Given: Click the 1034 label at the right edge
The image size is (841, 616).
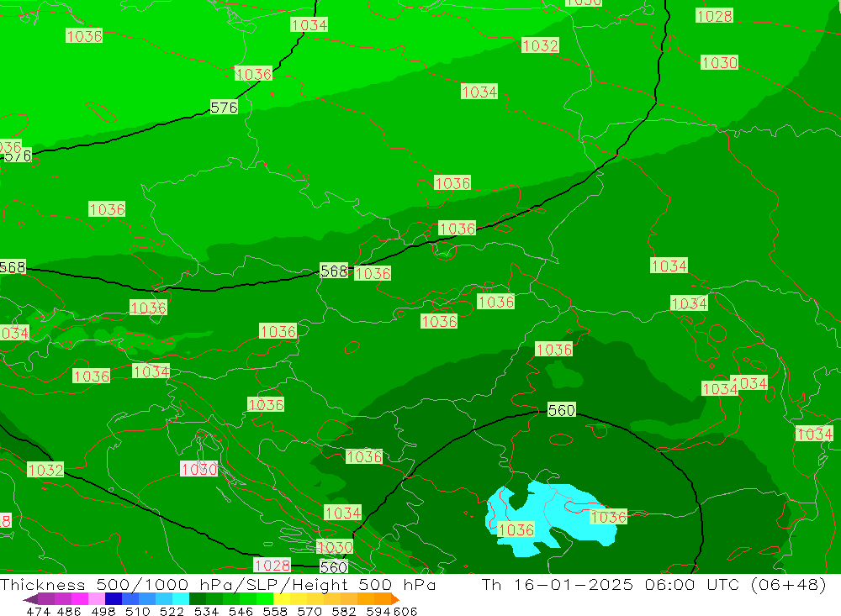Looking at the screenshot, I should click(815, 433).
